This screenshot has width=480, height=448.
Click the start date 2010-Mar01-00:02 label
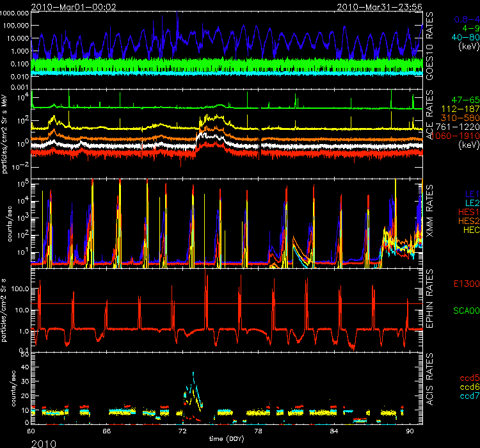click(74, 7)
